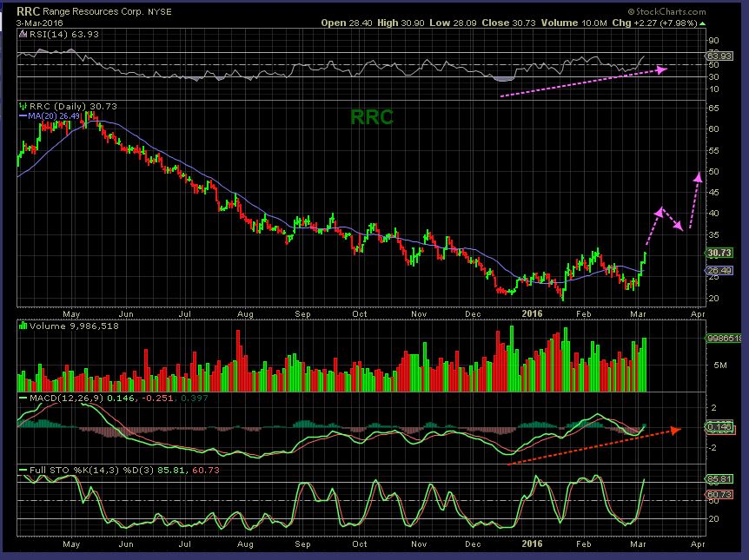The width and height of the screenshot is (749, 560).
Task: Select the May label on the date axis
Action: (72, 314)
